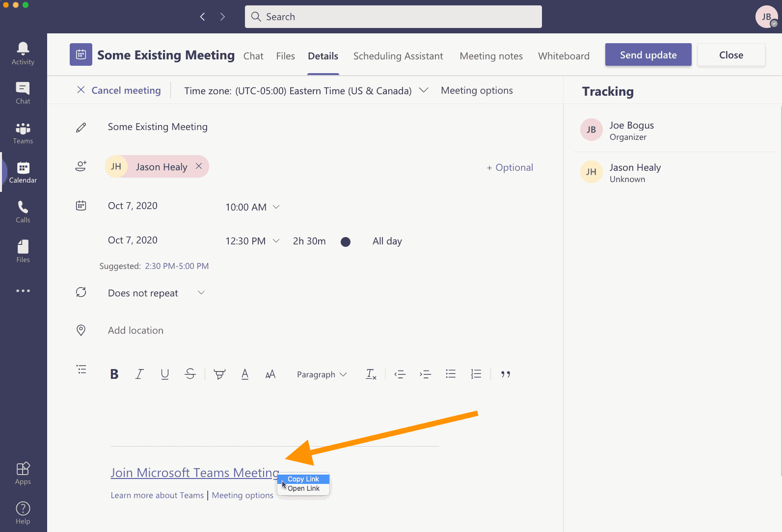Go forward with the right arrow

click(222, 17)
